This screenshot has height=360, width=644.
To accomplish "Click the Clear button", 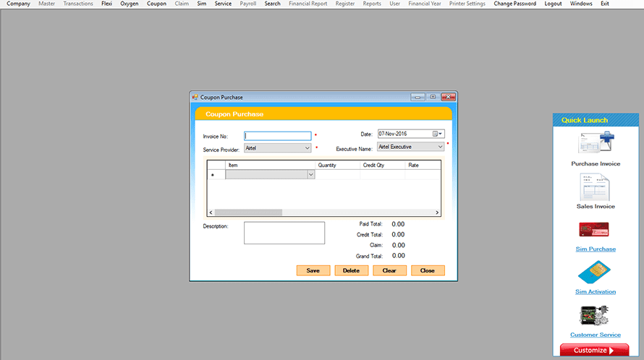I will point(389,270).
